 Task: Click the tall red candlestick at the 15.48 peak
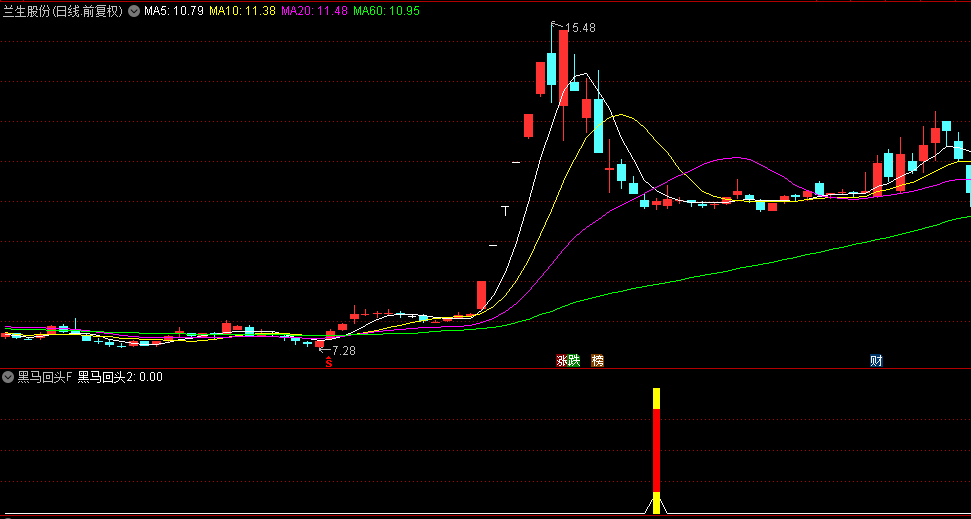click(x=563, y=67)
